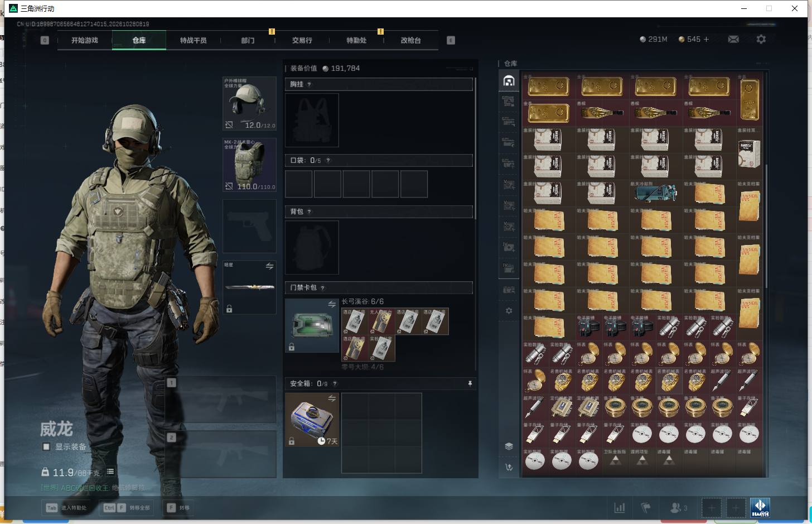Open the weight detail list icon beside 11.9

point(110,472)
